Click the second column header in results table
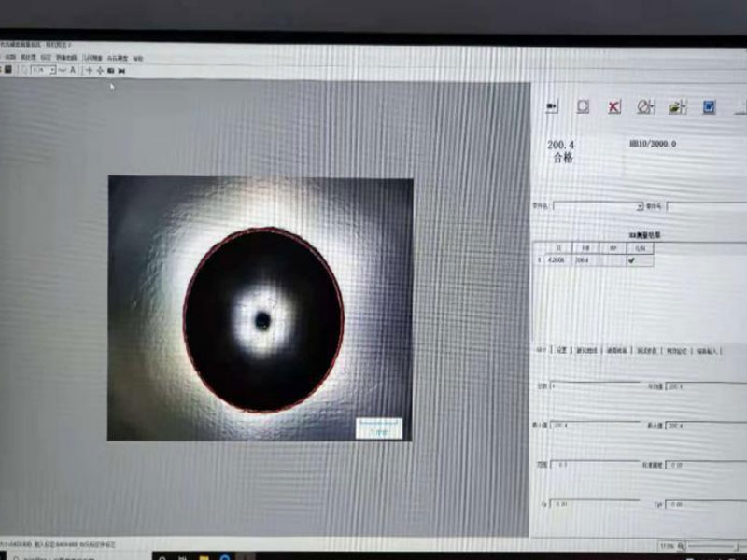 coord(586,248)
